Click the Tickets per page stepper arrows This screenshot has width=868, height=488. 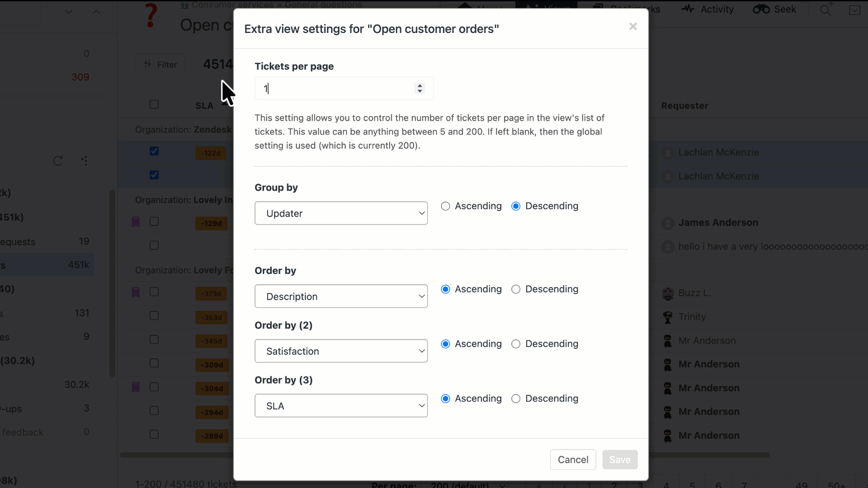pos(420,88)
